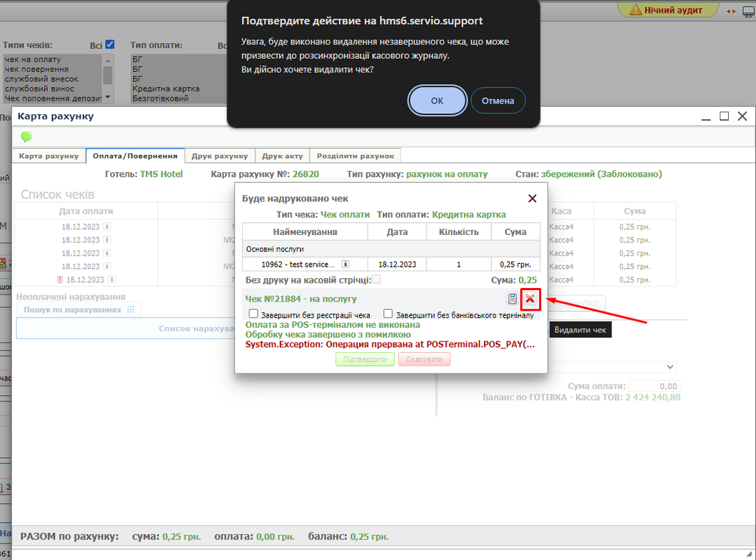Click the green chat bubble icon

coord(26,137)
